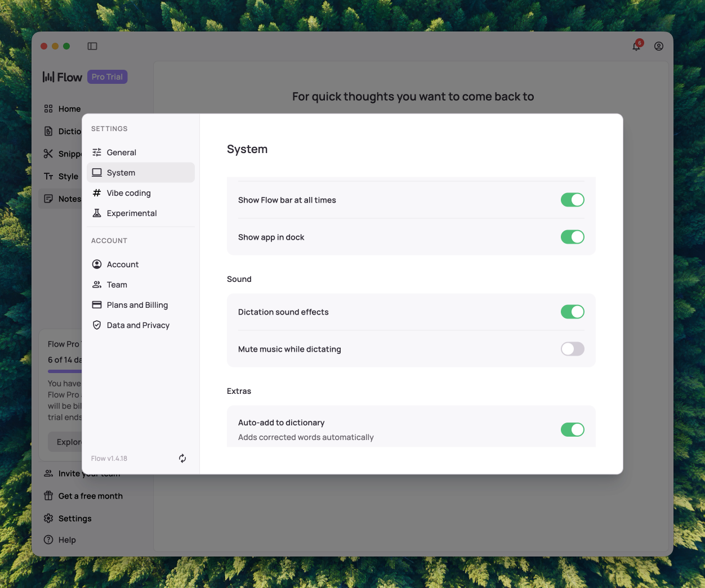Select the Notes icon in the sidebar

tap(49, 198)
